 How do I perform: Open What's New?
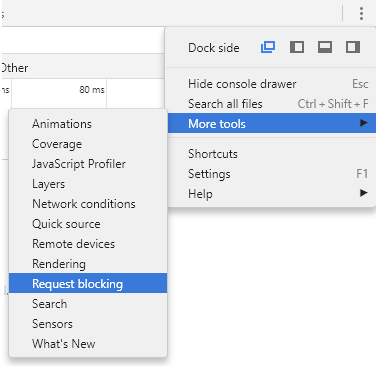88,344
